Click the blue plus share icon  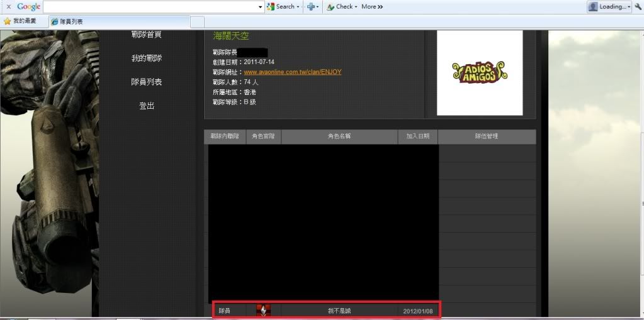(311, 6)
